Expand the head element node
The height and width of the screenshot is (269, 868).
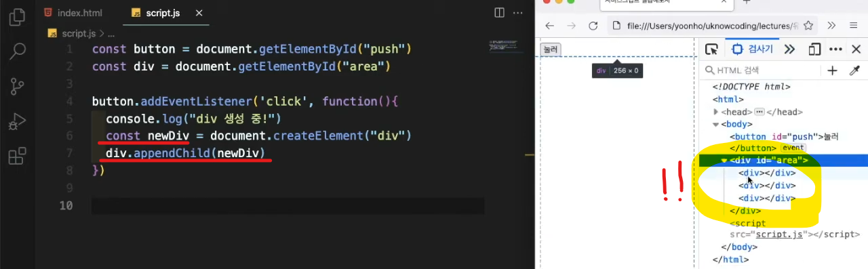click(716, 112)
